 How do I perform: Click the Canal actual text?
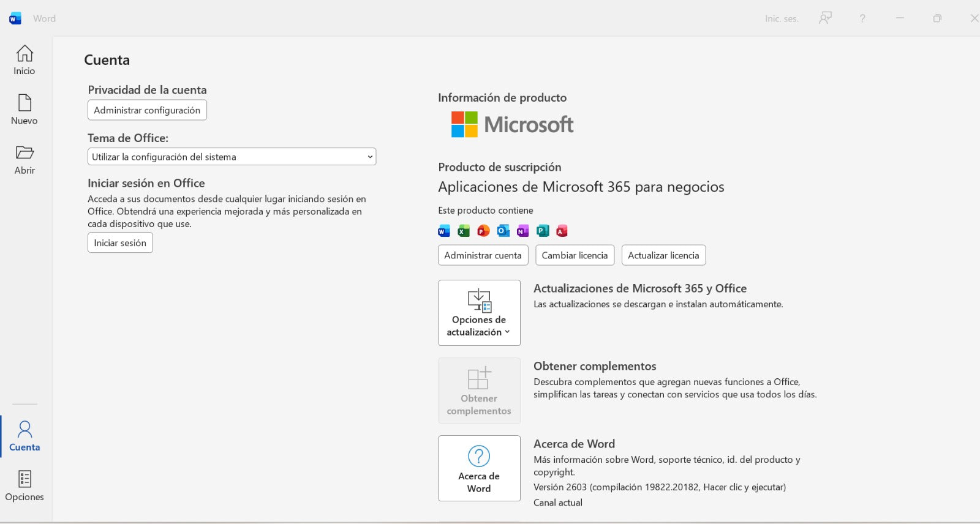coord(558,503)
